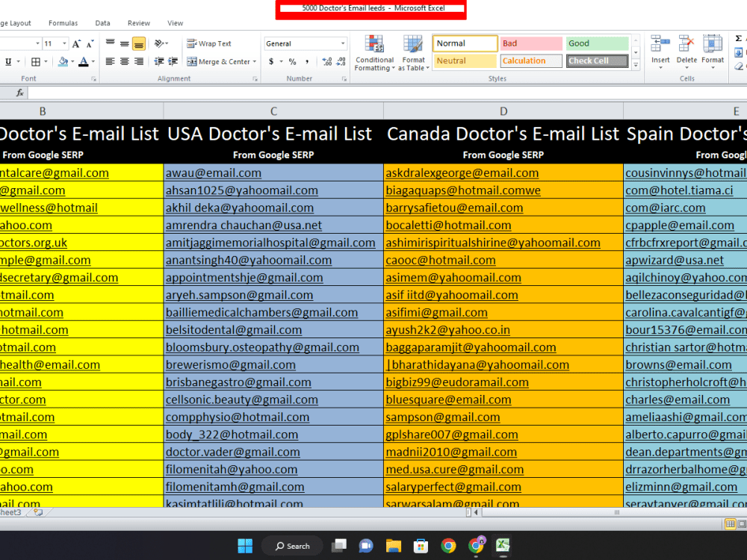Increase font size with Grow Font icon
This screenshot has width=747, height=560.
click(x=76, y=44)
